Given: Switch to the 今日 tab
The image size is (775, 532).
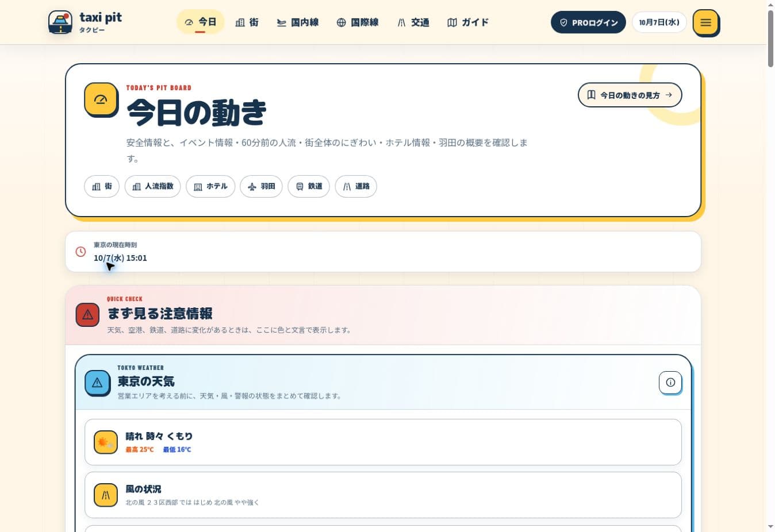Looking at the screenshot, I should 200,22.
